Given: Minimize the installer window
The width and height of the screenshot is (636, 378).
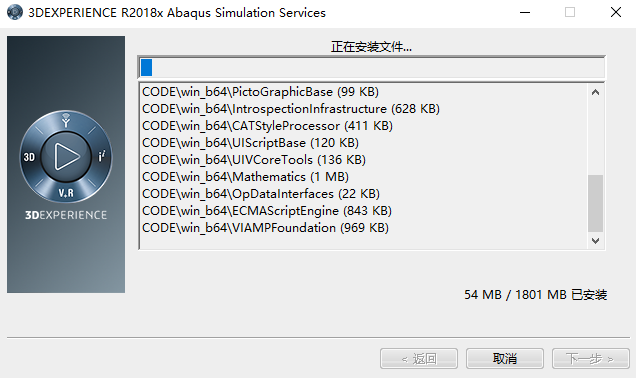Looking at the screenshot, I should pyautogui.click(x=525, y=13).
